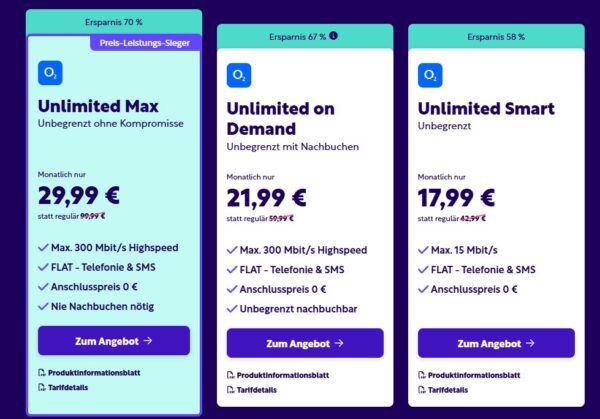Click the O2 logo on Unlimited Max card
The image size is (600, 419).
pos(49,73)
